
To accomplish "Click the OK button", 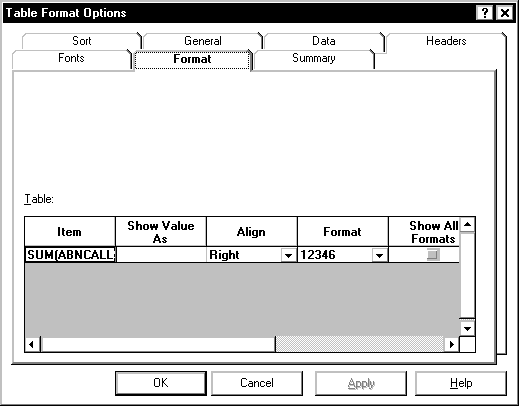I will (x=161, y=383).
